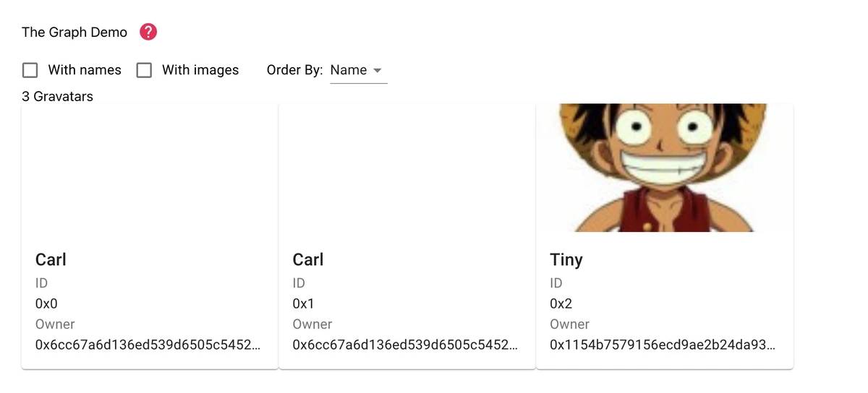The image size is (868, 393).
Task: Click the "Order By:" label
Action: tap(294, 70)
